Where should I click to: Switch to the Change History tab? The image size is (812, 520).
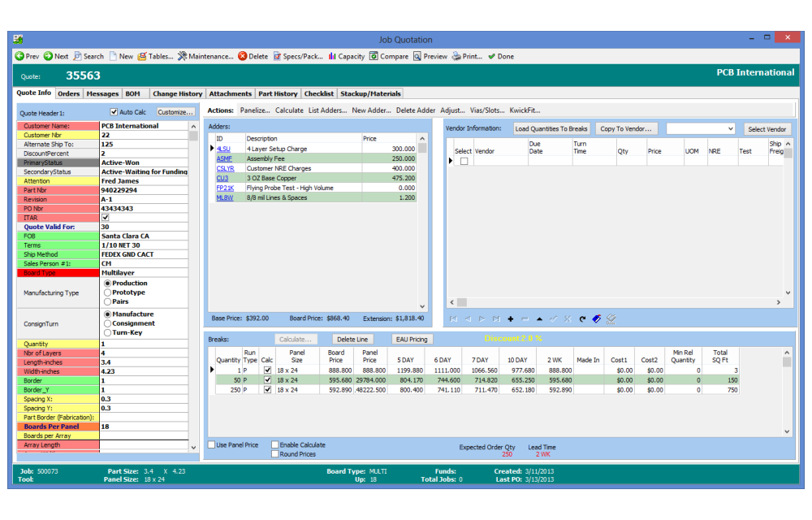tap(177, 93)
